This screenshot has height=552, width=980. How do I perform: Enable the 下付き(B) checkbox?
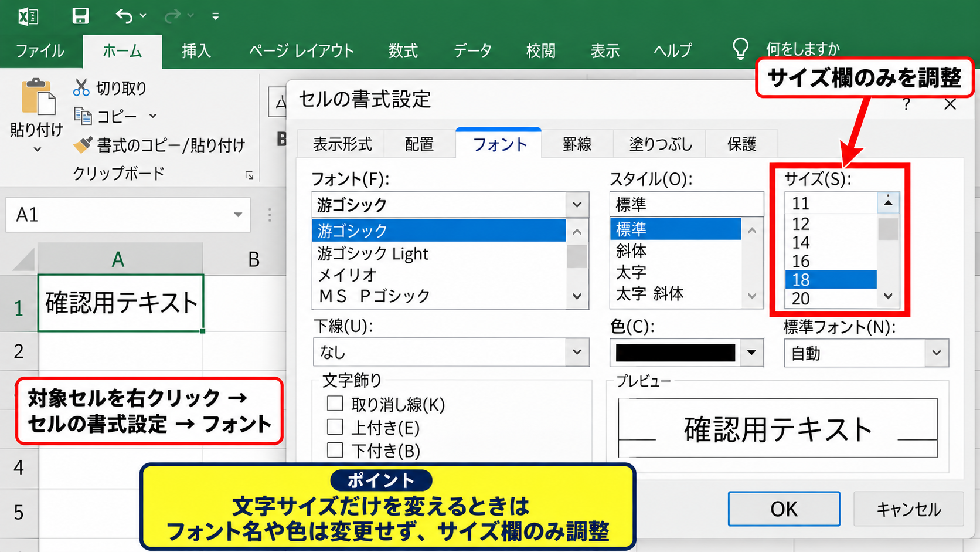pos(335,450)
